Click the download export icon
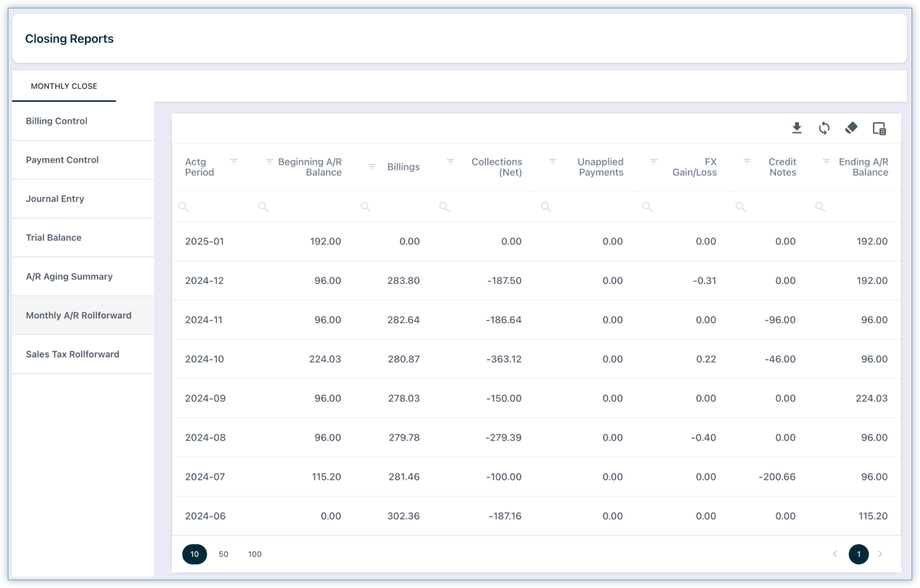The image size is (920, 588). click(797, 128)
